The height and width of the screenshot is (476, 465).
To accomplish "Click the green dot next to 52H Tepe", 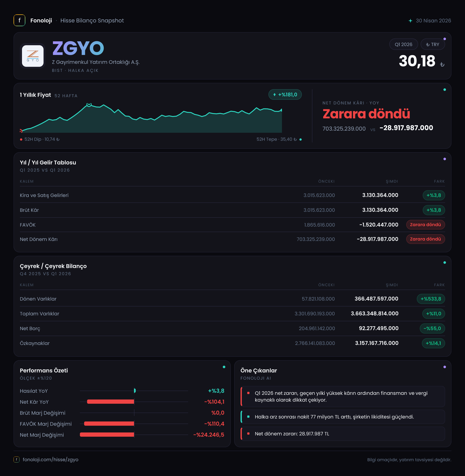I will pyautogui.click(x=300, y=140).
